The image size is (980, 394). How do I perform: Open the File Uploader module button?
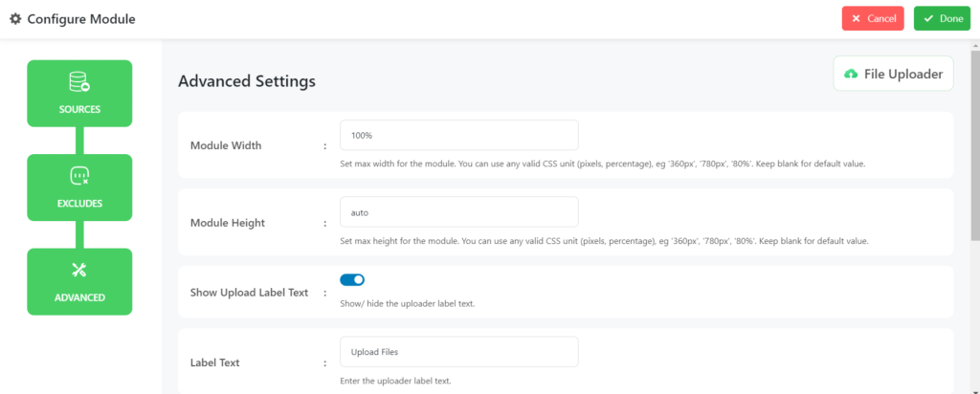click(893, 74)
